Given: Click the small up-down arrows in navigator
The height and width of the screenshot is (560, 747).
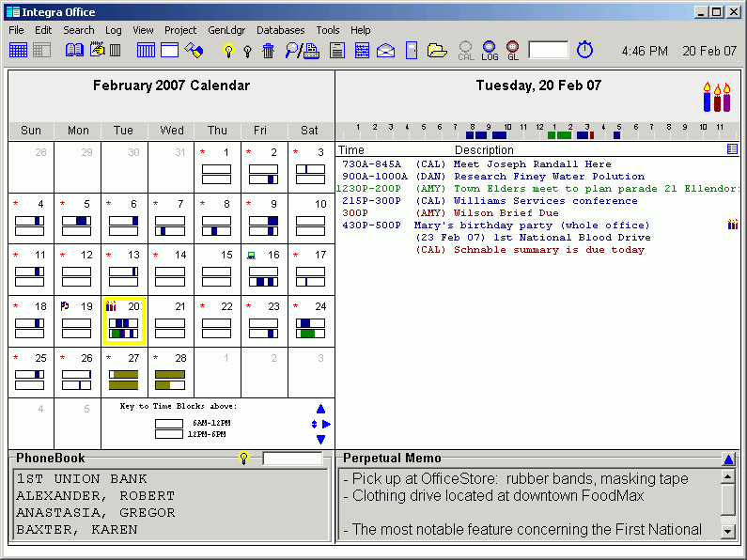Looking at the screenshot, I should coord(314,424).
